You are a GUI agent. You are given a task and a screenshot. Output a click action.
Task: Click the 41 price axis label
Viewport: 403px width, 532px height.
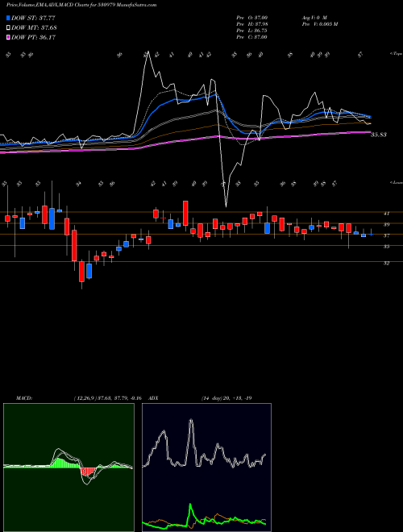386,214
